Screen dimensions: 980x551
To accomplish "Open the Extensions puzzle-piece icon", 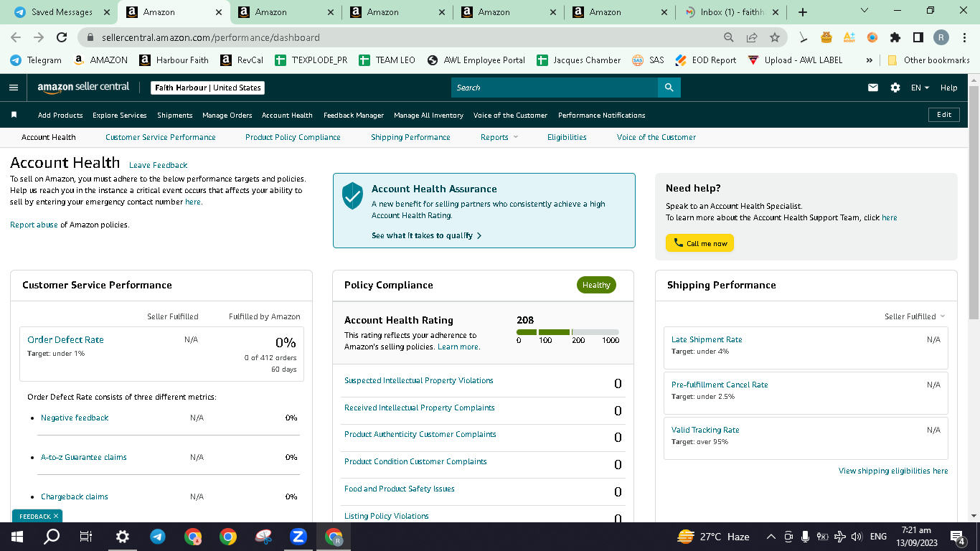I will click(895, 37).
